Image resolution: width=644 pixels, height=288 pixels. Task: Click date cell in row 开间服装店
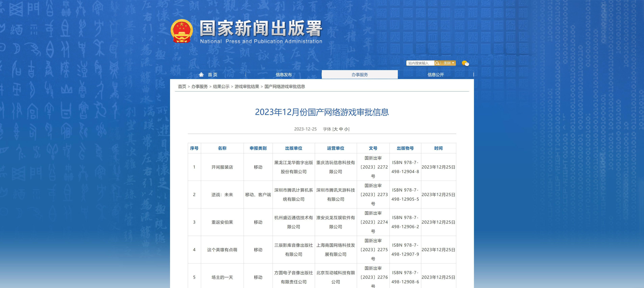[438, 167]
